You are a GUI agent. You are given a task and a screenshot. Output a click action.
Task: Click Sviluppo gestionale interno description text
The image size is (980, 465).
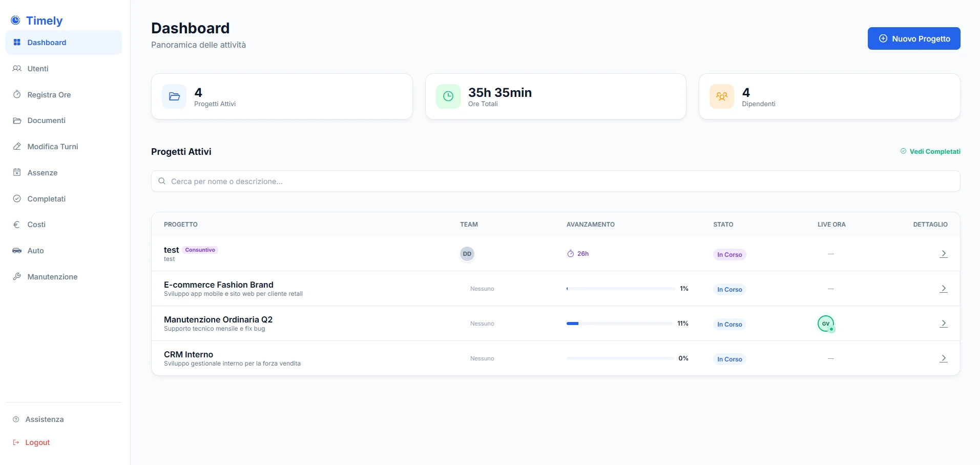pos(232,363)
